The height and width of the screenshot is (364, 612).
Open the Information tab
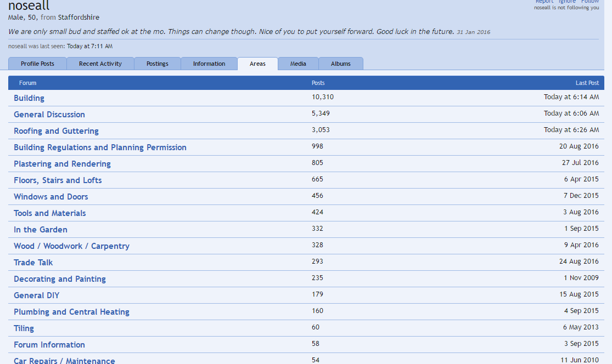(x=209, y=64)
